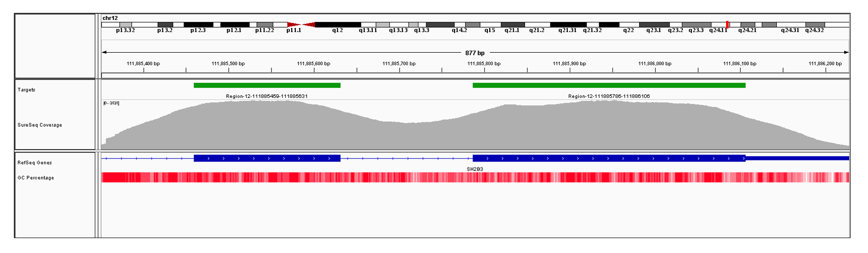The width and height of the screenshot is (868, 253).
Task: Click the red GC Percentage heatmap bar
Action: [475, 177]
